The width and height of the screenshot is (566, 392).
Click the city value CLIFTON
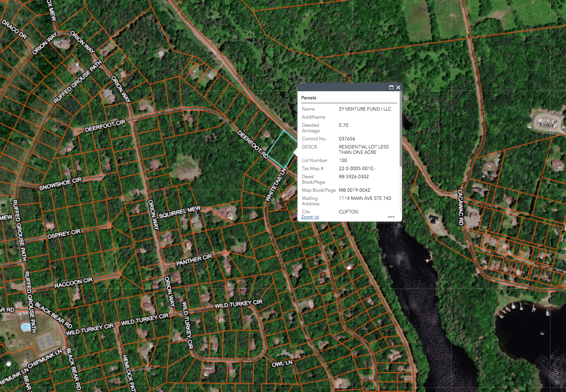point(349,212)
